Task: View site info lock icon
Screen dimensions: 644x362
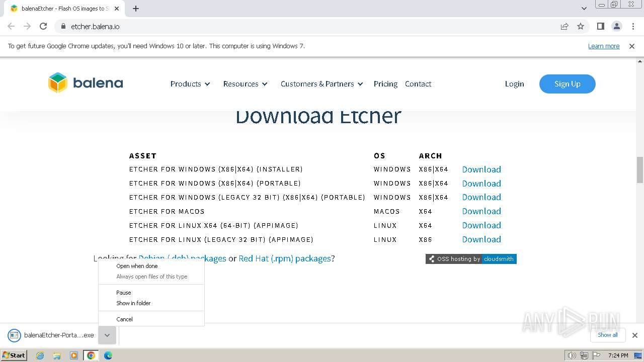Action: click(x=63, y=26)
